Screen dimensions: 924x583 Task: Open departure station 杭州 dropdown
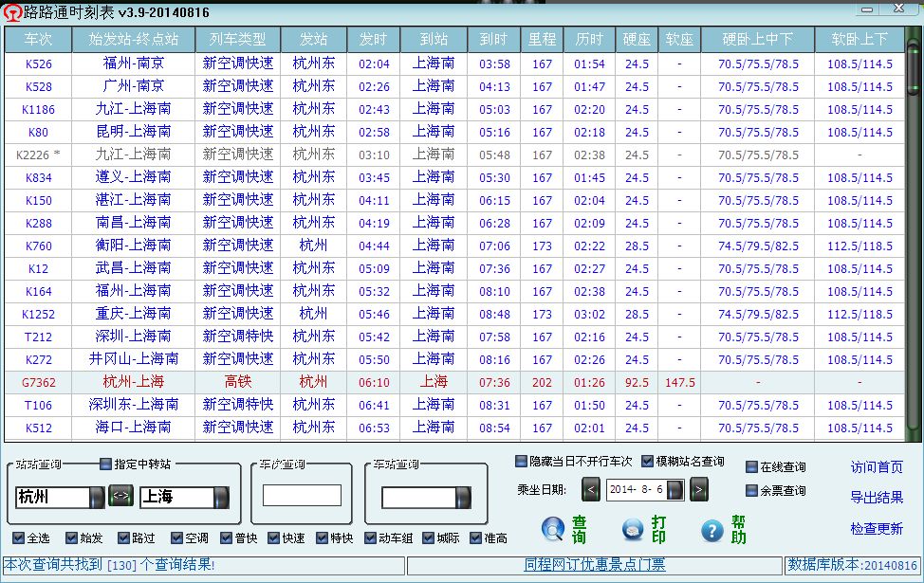coord(97,497)
